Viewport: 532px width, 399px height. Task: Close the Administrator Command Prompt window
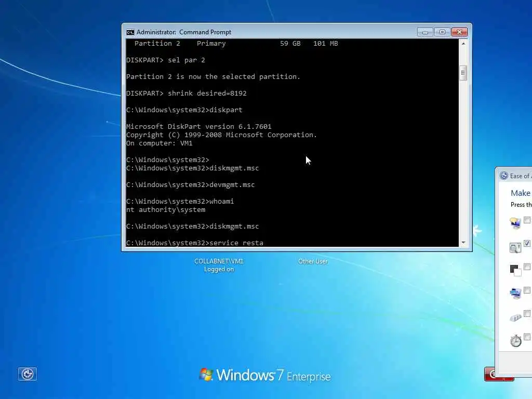pos(459,32)
